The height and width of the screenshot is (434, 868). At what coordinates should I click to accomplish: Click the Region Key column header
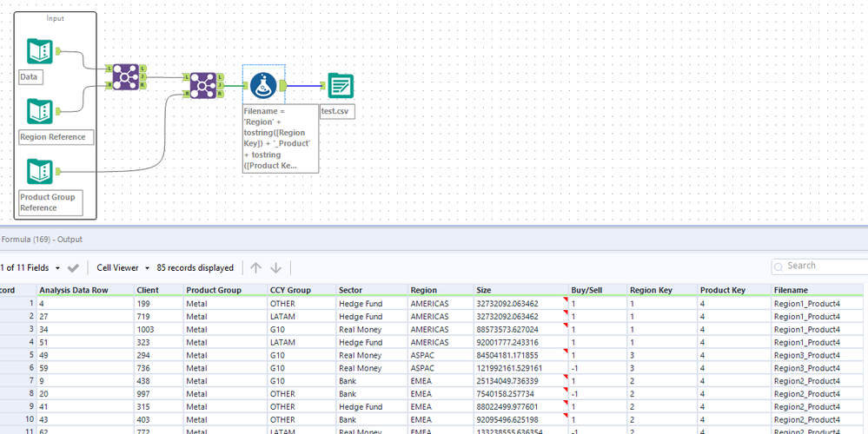[x=650, y=290]
